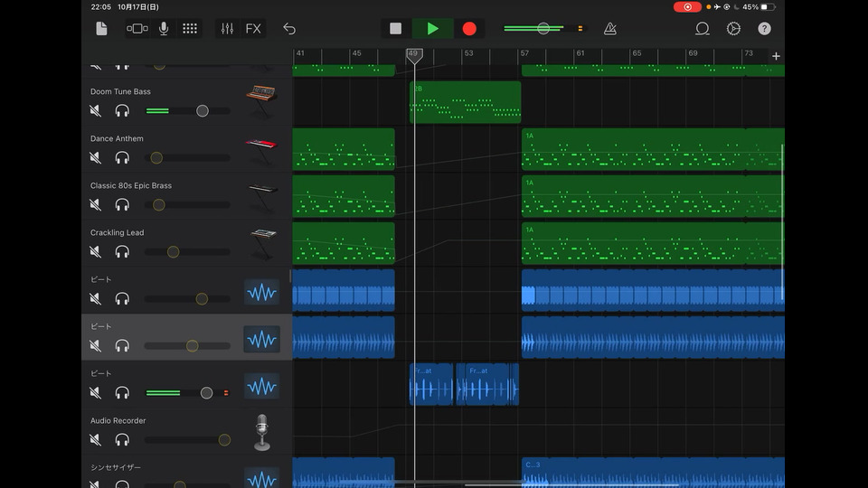Open the loop browser
The width and height of the screenshot is (868, 488).
(702, 29)
